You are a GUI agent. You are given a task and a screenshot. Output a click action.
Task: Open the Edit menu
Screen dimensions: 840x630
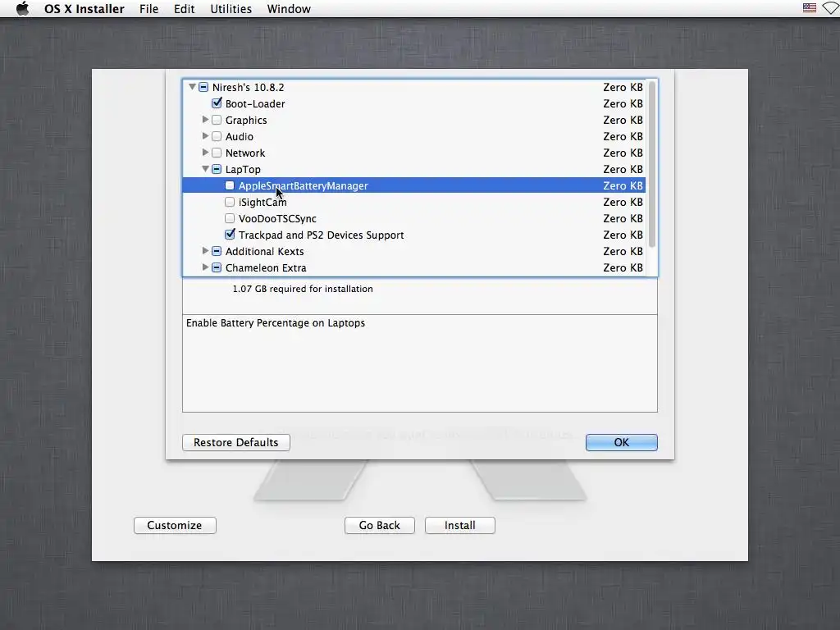[184, 8]
